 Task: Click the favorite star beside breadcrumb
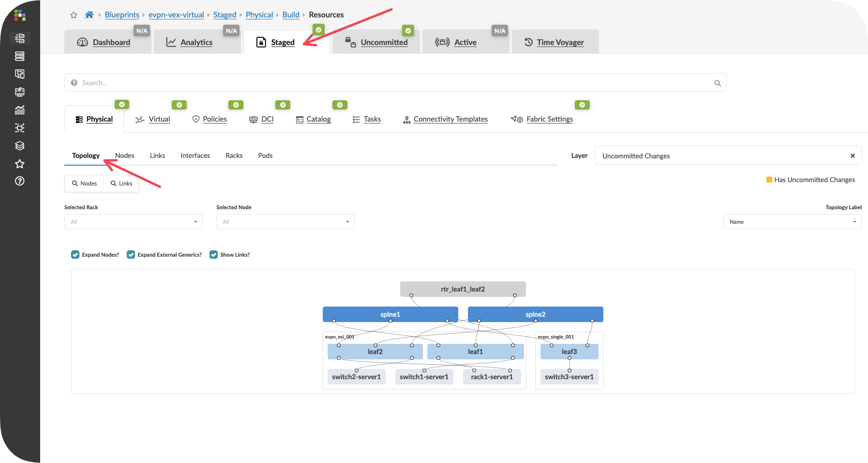74,15
